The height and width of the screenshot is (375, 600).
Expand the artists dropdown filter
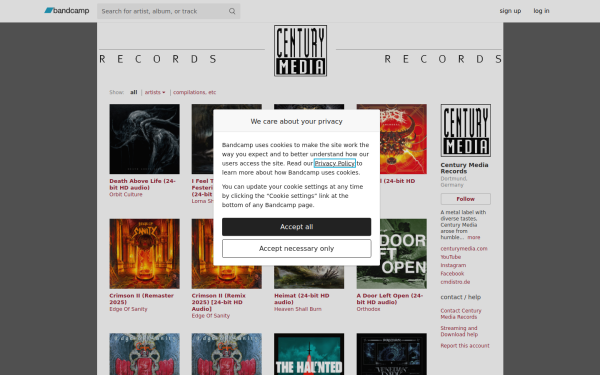pos(155,92)
